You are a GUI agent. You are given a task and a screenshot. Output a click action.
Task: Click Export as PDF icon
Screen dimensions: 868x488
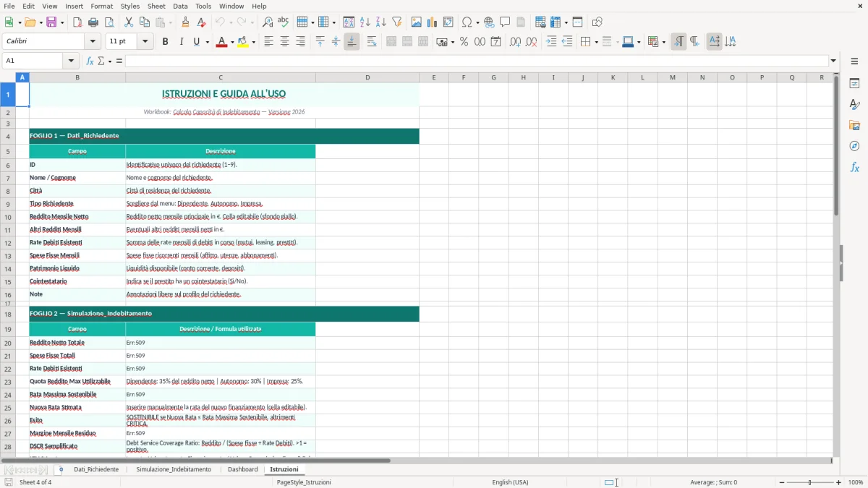(x=77, y=22)
